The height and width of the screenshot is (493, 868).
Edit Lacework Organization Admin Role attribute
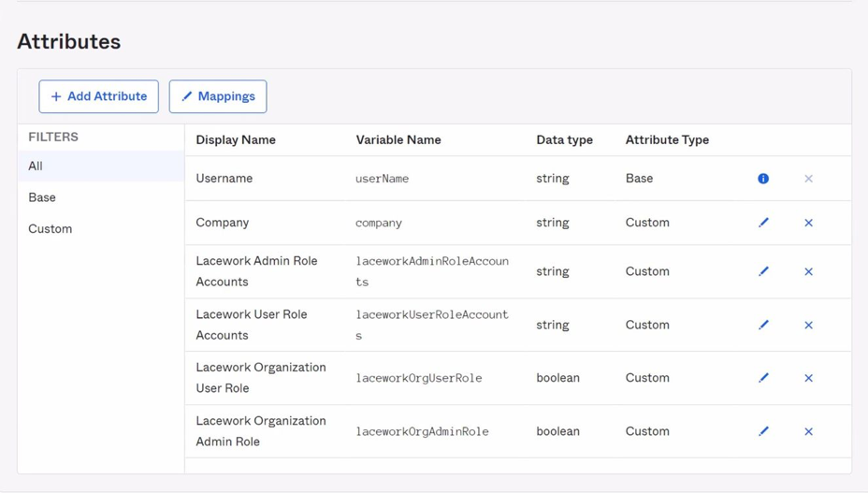pyautogui.click(x=763, y=431)
